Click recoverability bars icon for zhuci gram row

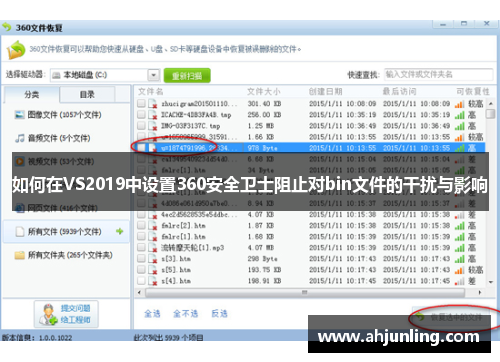point(459,104)
